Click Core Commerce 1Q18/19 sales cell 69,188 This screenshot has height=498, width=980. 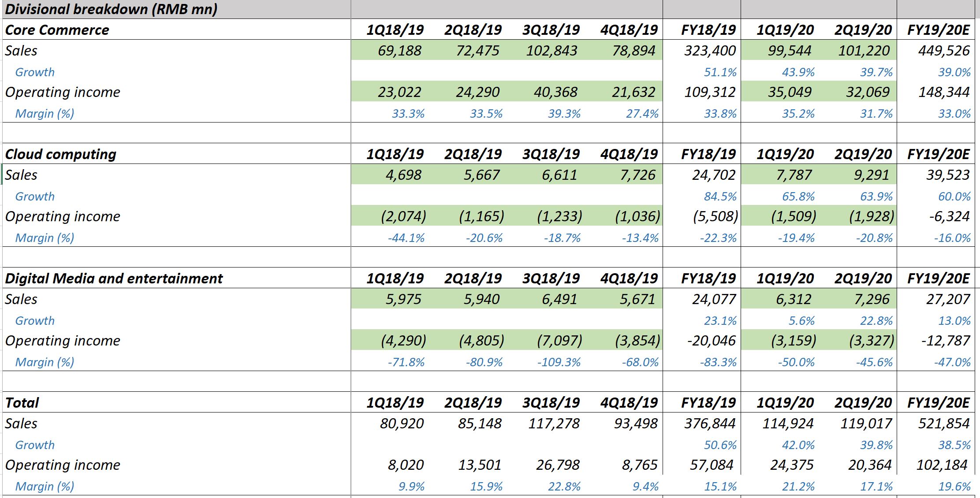pyautogui.click(x=399, y=51)
